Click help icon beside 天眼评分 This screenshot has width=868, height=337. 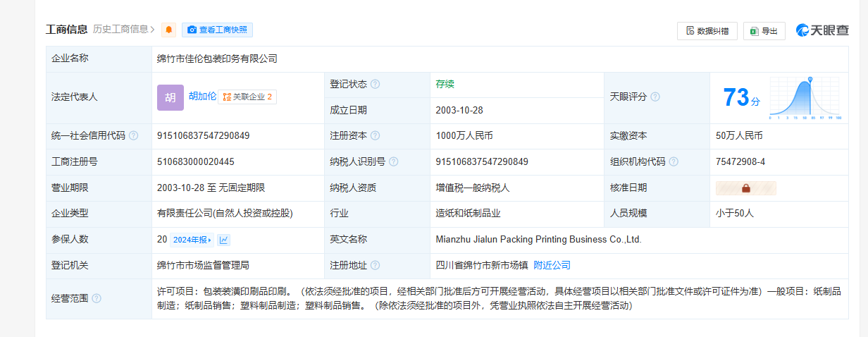pos(655,97)
